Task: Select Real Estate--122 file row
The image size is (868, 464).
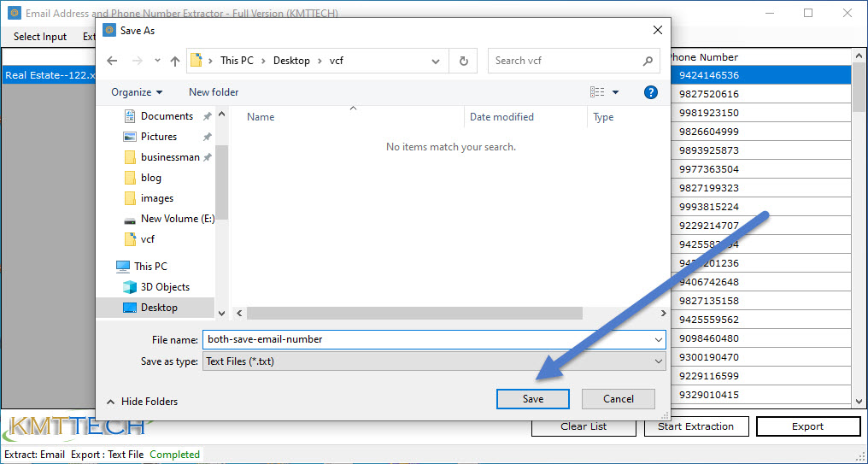Action: (x=49, y=75)
